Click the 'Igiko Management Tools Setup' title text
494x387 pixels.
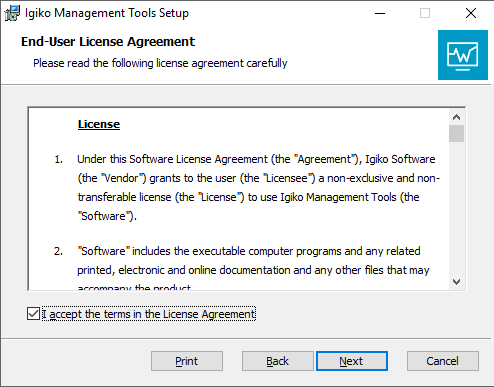point(107,13)
